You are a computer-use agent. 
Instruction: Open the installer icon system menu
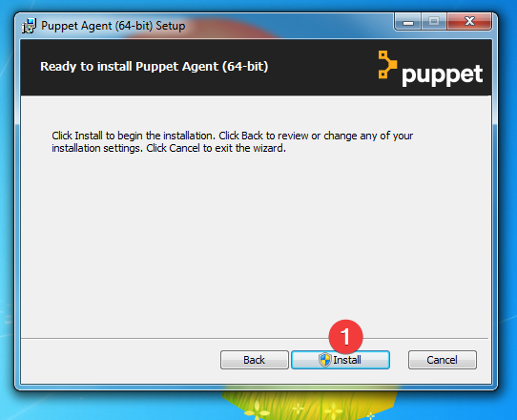[x=29, y=26]
